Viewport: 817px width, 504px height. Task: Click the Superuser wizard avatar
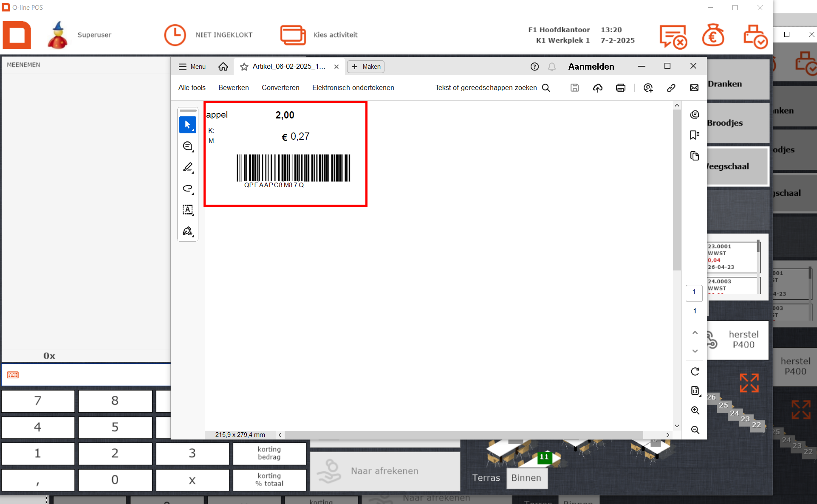point(58,35)
